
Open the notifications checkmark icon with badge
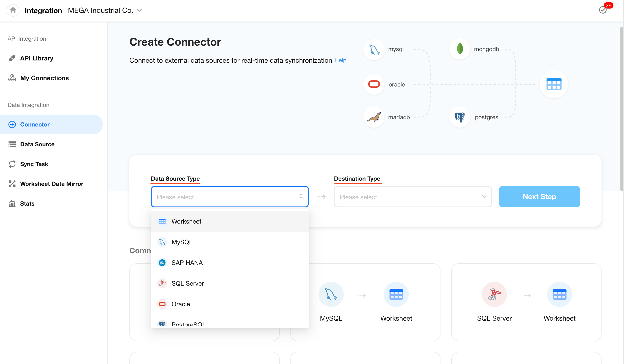[x=603, y=10]
